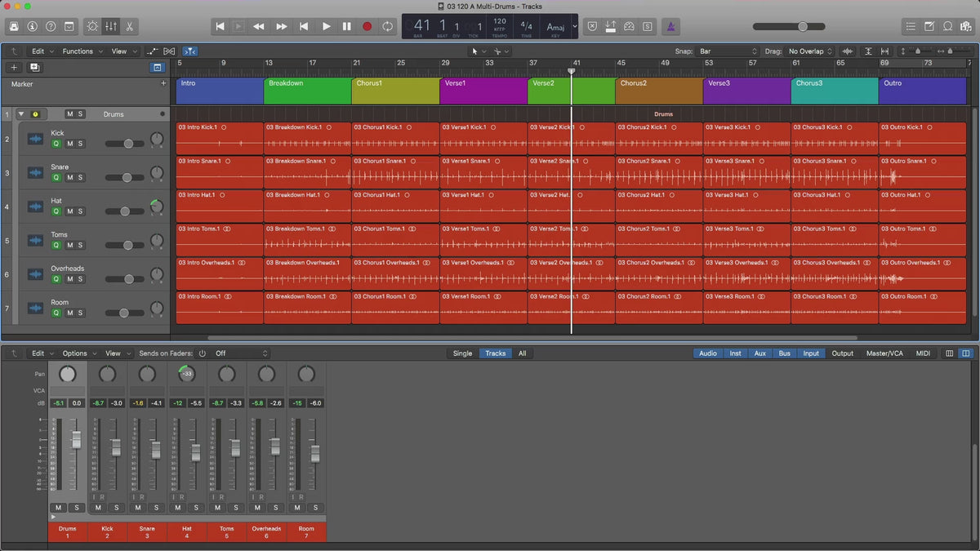Collapse the Drums track stack triangle

pos(20,114)
